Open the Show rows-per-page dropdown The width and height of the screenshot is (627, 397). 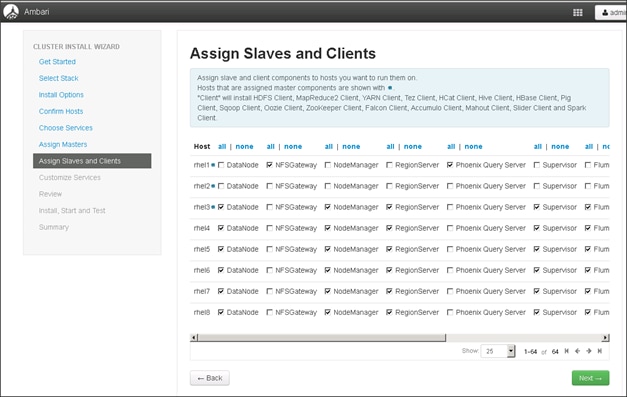pos(498,351)
